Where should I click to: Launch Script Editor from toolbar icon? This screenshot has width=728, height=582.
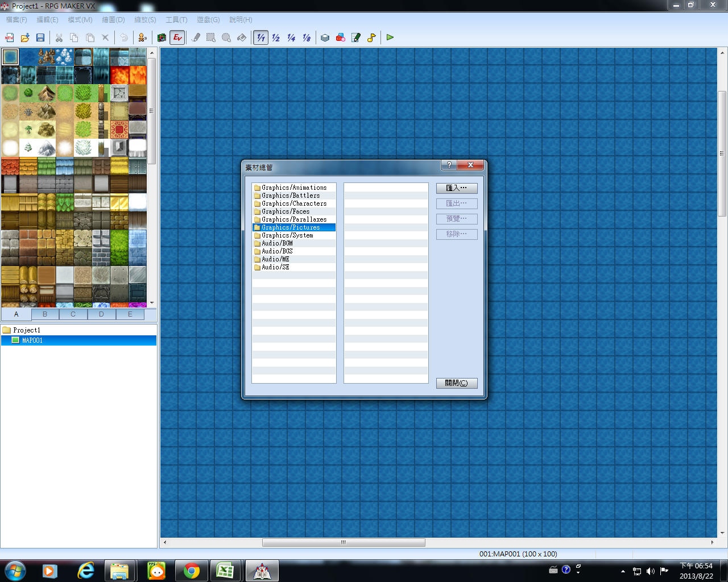coord(356,38)
